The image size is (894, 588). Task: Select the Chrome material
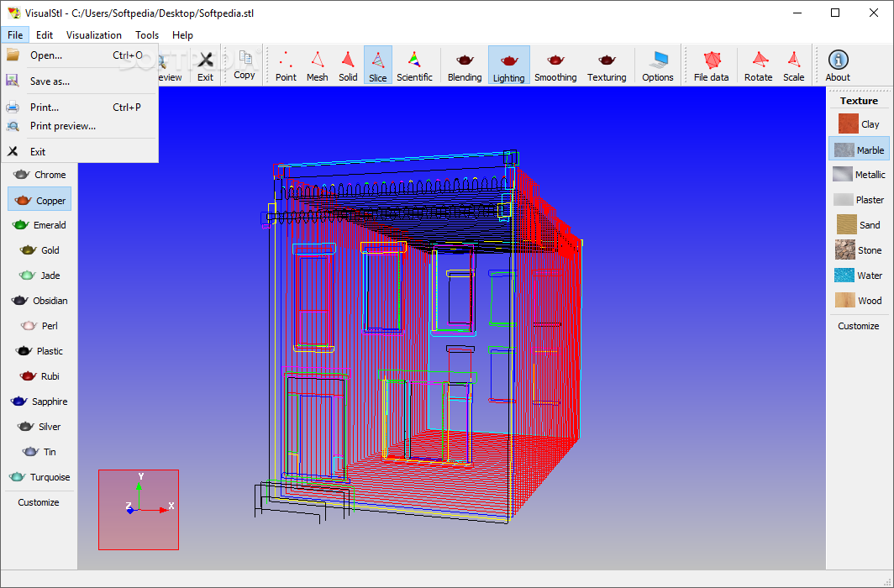[39, 175]
